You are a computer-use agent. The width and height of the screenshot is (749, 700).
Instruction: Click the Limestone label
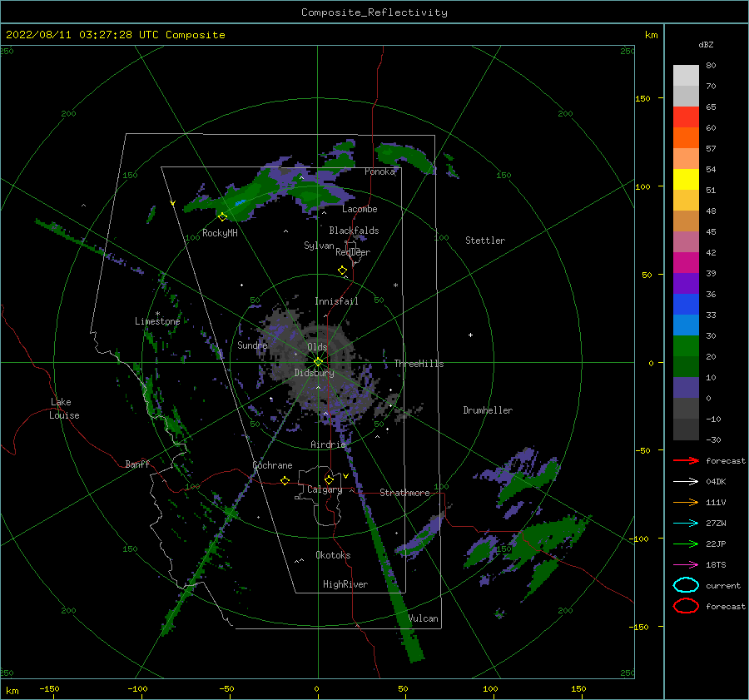point(157,321)
